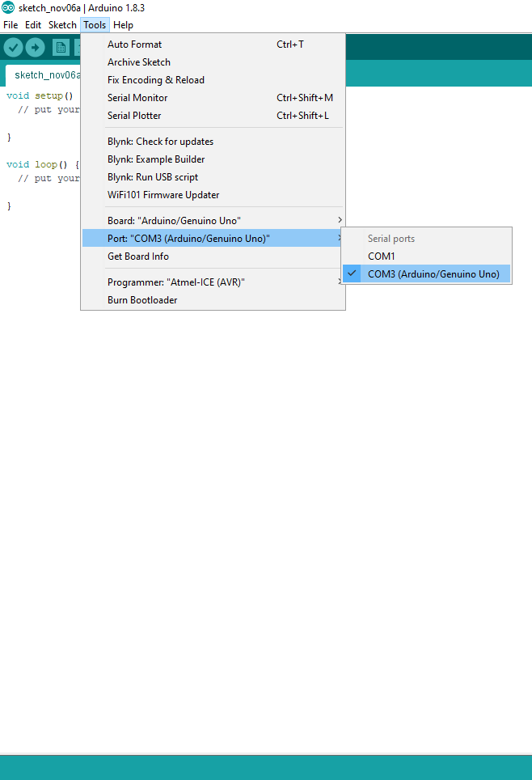Open the Sketch menu
This screenshot has height=780, width=532.
pyautogui.click(x=62, y=25)
